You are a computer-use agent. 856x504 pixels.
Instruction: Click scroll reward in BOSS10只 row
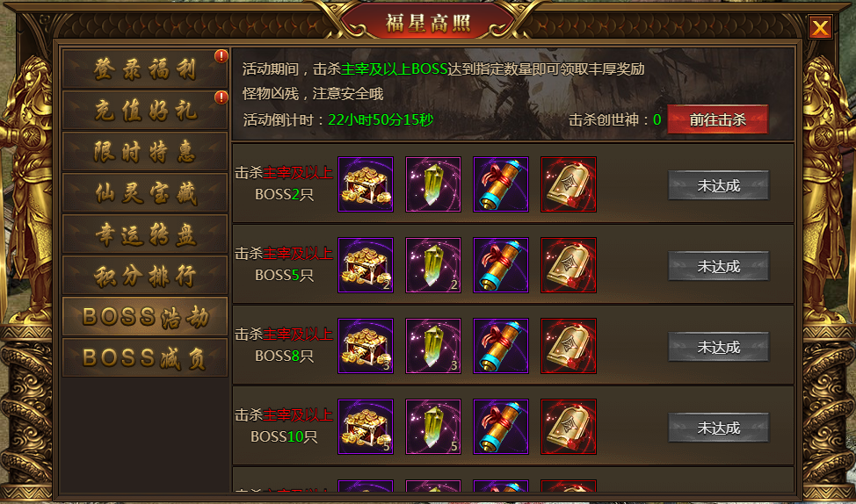501,427
